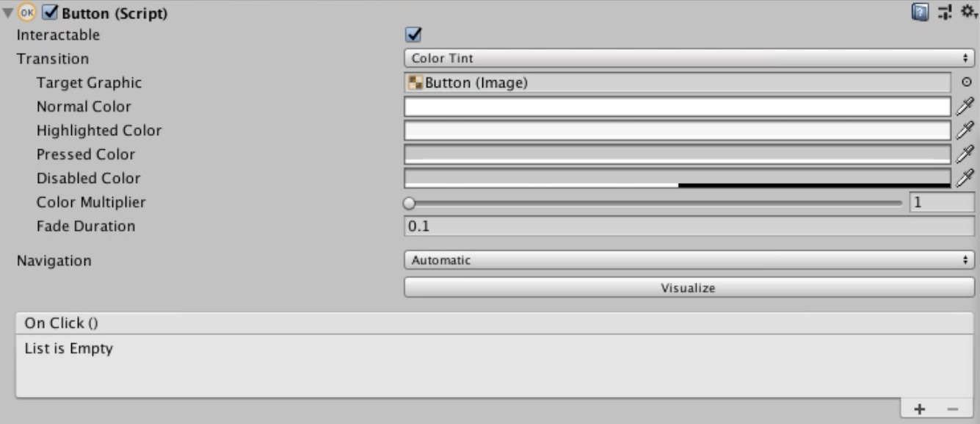Open the Transition Color Tint dropdown

click(x=689, y=59)
